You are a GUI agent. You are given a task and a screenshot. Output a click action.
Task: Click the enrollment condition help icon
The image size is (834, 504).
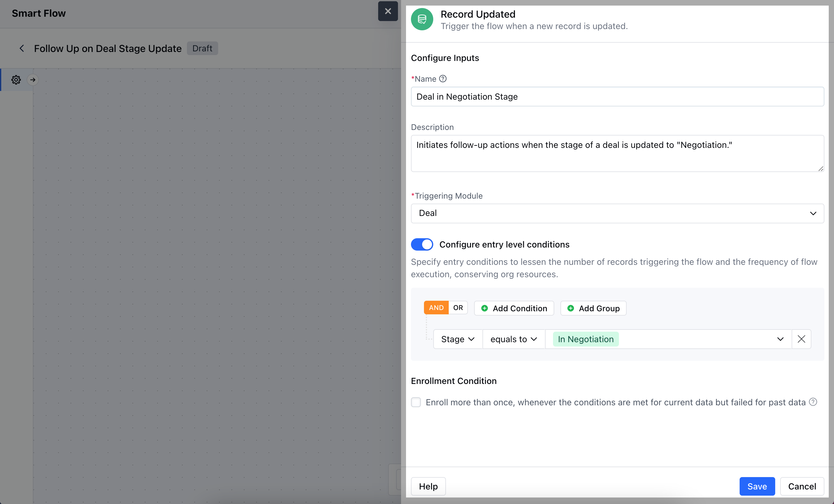point(813,402)
